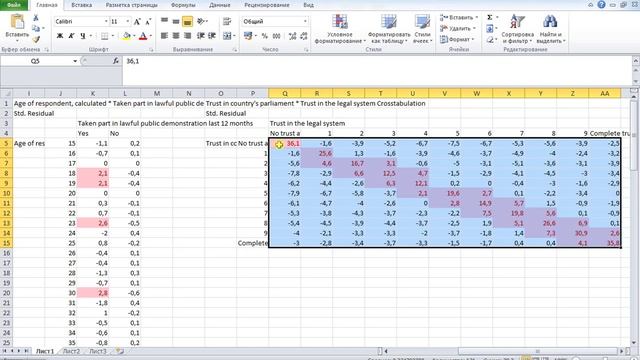Open the Calibri font name dropdown

tap(106, 21)
